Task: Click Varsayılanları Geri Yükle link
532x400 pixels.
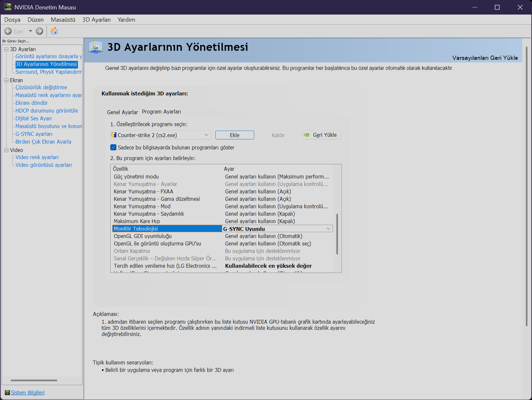Action: point(485,58)
